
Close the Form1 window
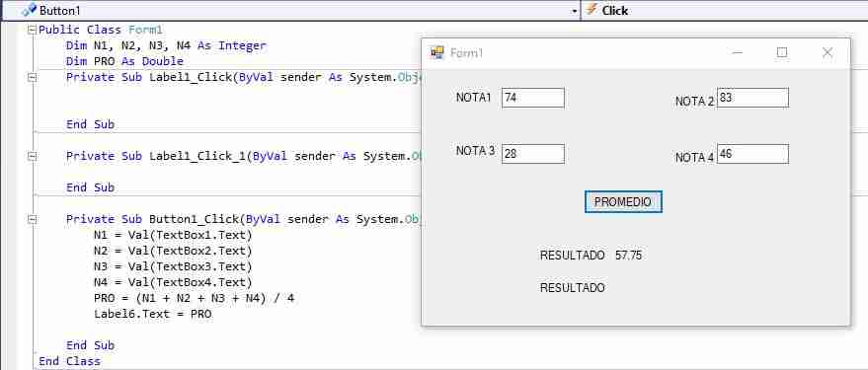click(828, 52)
